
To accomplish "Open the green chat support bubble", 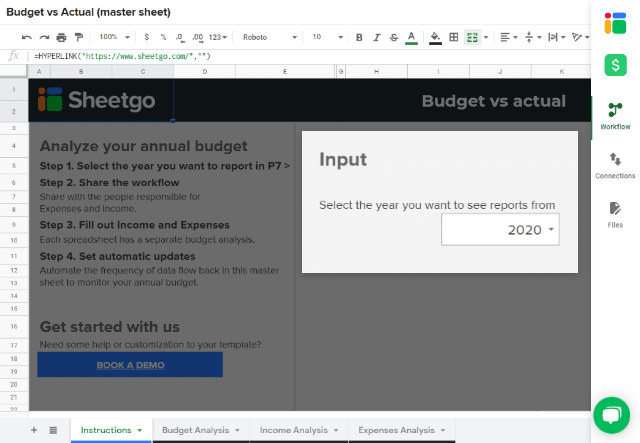I will tap(611, 415).
